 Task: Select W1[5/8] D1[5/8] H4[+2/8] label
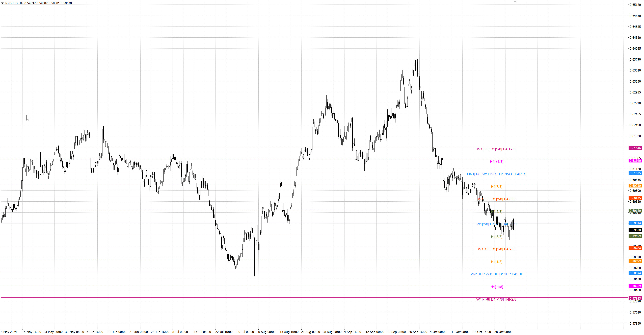(496, 149)
